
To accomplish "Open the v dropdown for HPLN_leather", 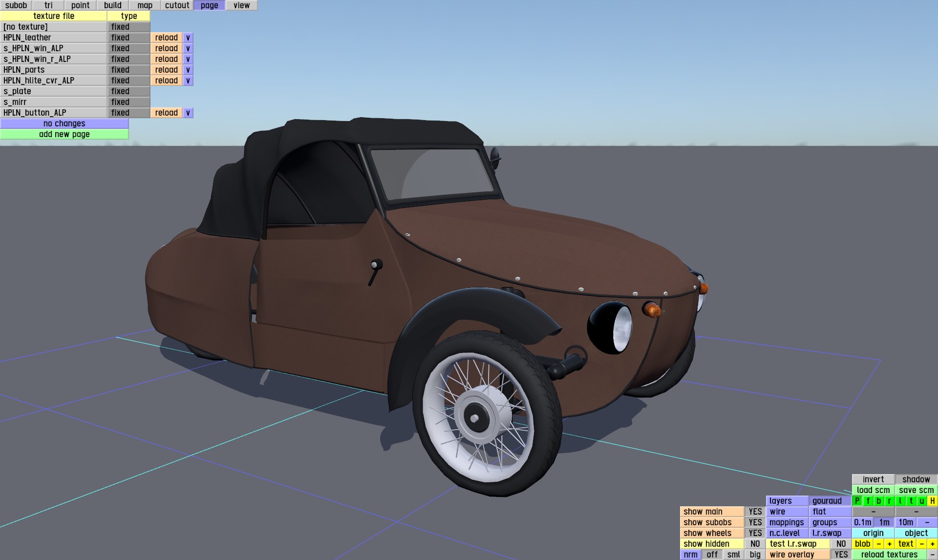I will [188, 38].
